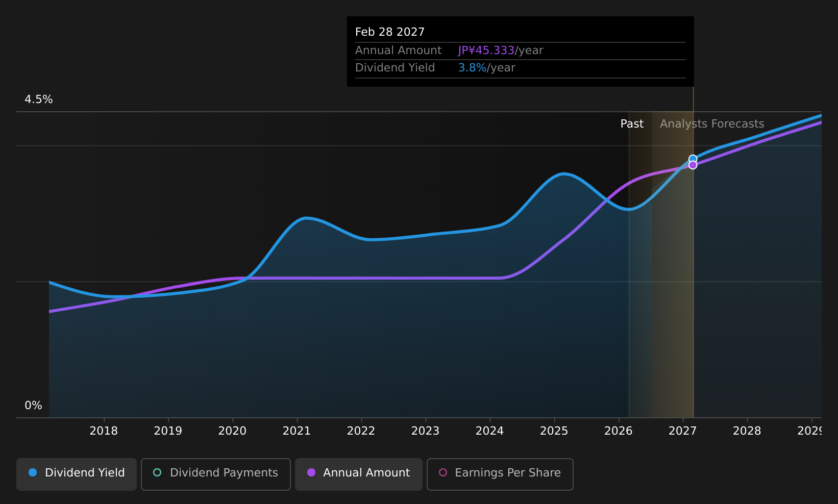Click the blue Dividend Yield legend dot
The image size is (838, 504).
click(x=33, y=472)
